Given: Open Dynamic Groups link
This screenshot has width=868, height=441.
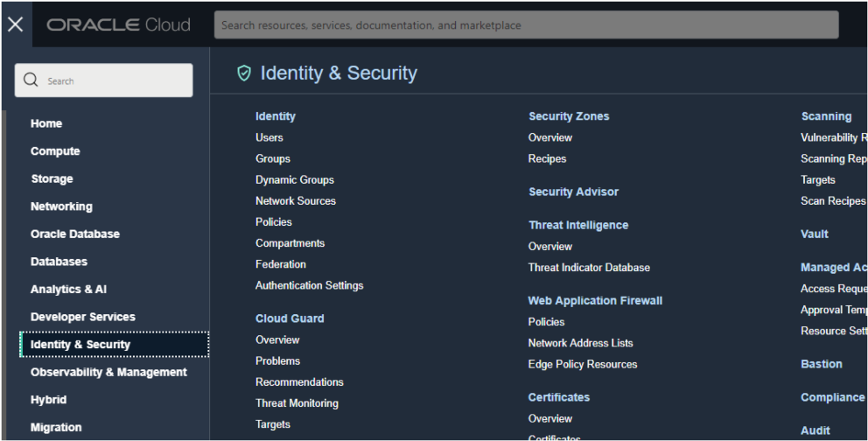Looking at the screenshot, I should tap(295, 180).
